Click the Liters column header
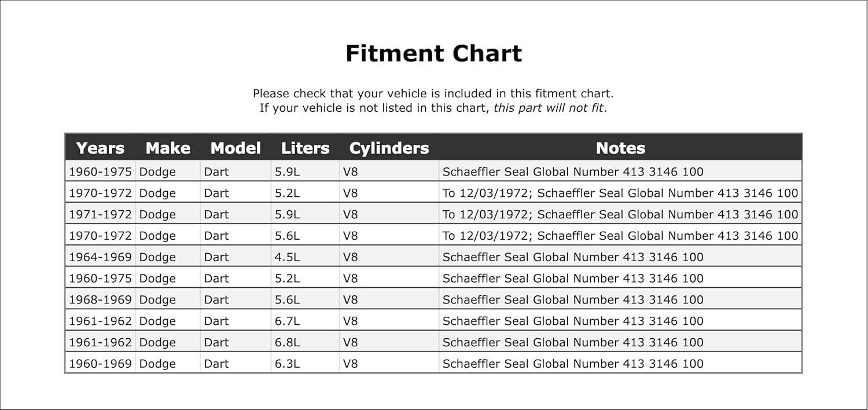This screenshot has width=868, height=410. 305,148
